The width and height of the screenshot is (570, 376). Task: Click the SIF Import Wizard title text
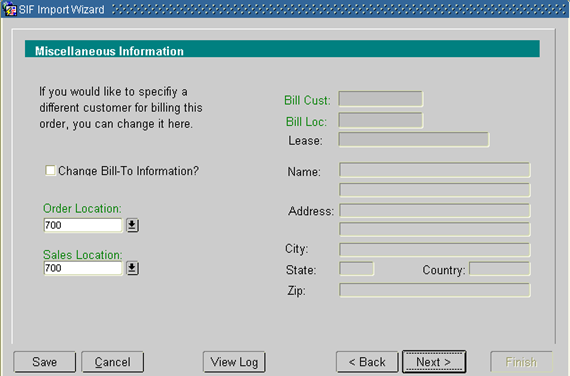62,9
